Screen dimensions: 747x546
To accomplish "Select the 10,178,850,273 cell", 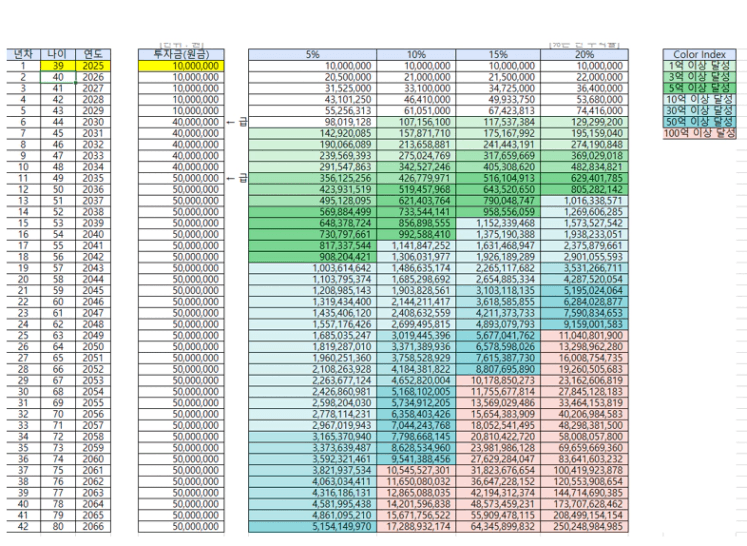I will click(498, 380).
